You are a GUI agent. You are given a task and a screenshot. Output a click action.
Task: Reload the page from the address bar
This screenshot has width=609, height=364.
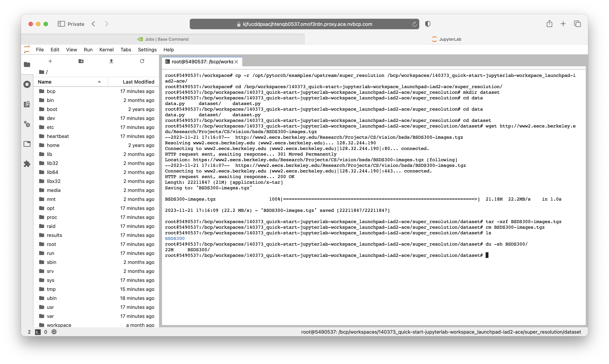[414, 24]
